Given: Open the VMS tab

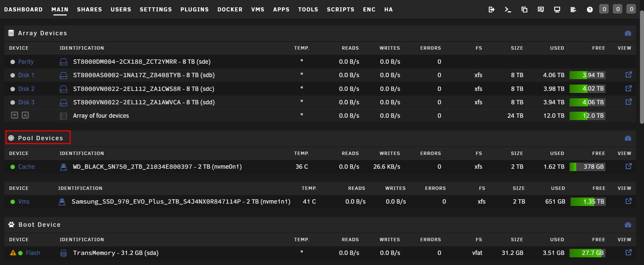Looking at the screenshot, I should pyautogui.click(x=258, y=9).
